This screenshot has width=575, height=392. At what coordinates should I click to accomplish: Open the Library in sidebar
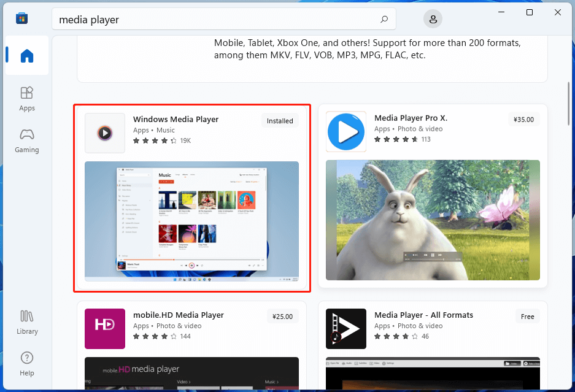click(27, 322)
